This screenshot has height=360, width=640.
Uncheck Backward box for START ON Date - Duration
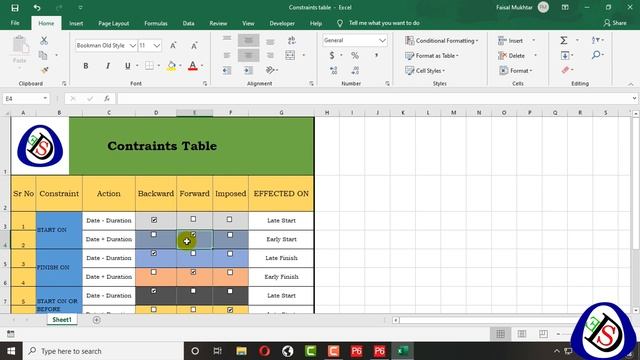[154, 220]
